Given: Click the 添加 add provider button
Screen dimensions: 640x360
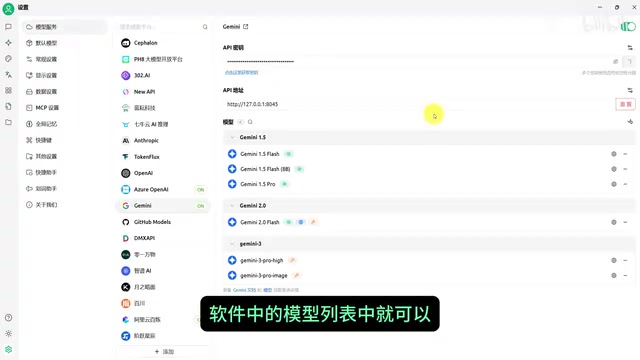Looking at the screenshot, I should pyautogui.click(x=164, y=352).
